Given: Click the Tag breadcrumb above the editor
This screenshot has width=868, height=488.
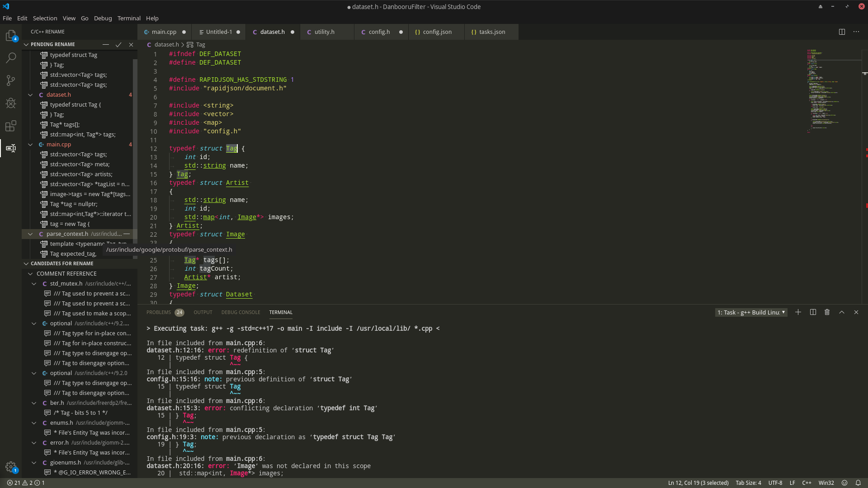Looking at the screenshot, I should coord(200,45).
